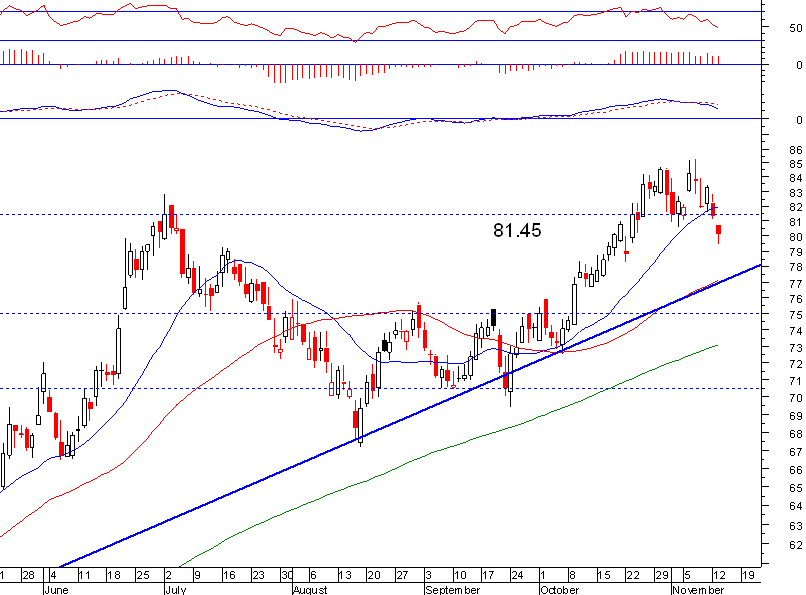Click the 74 price axis label
Screen dimensions: 806x595
[x=796, y=331]
